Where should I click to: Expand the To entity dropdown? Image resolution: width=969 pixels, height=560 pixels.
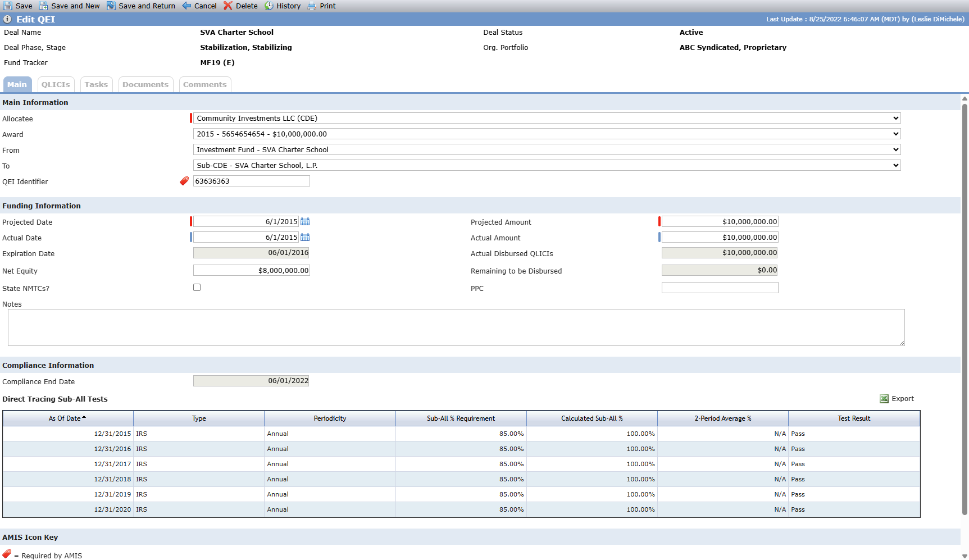tap(895, 165)
